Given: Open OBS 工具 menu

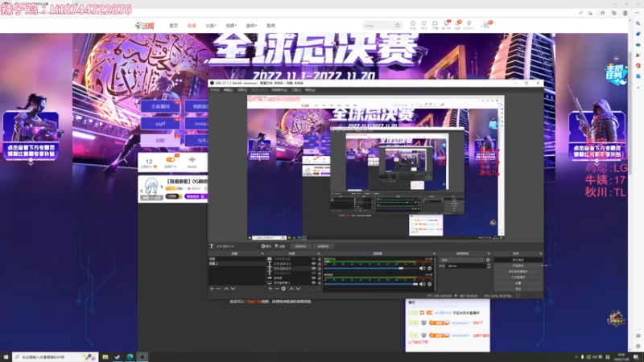Looking at the screenshot, I should [x=296, y=90].
